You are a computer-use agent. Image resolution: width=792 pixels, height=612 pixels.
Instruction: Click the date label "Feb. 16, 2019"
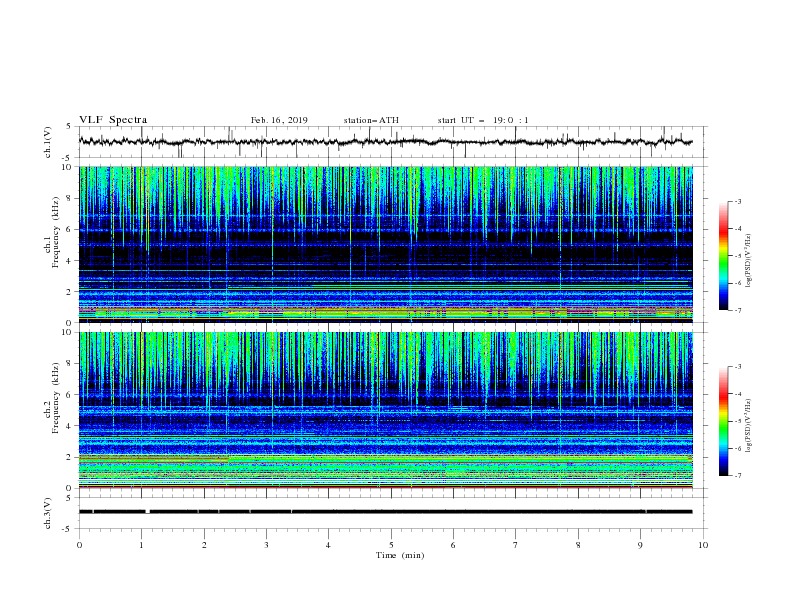tap(279, 120)
